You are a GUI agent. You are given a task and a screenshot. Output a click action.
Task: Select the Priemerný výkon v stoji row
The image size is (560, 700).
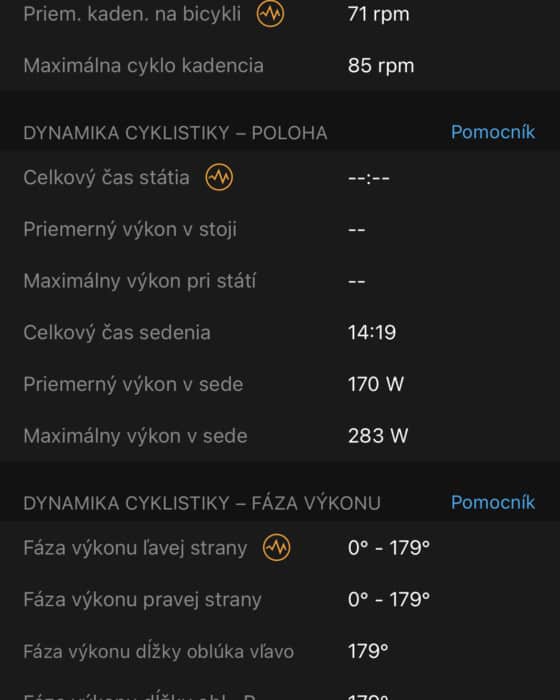point(280,229)
